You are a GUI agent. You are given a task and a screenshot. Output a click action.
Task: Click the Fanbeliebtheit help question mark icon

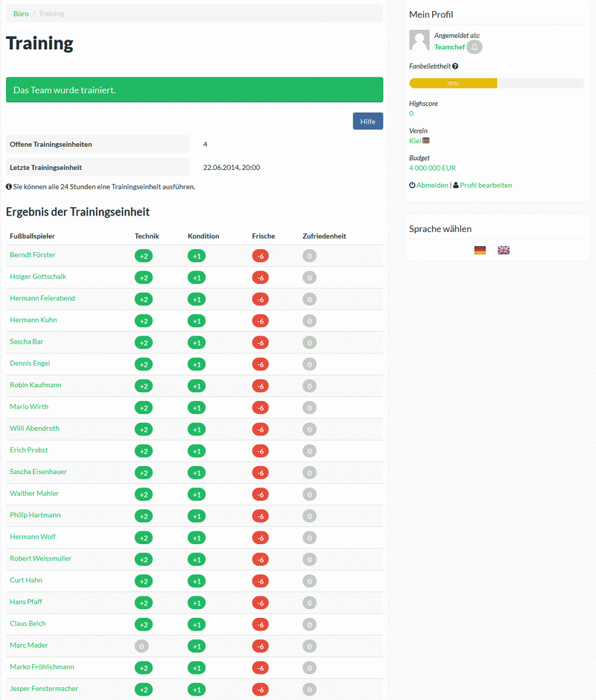[x=455, y=66]
